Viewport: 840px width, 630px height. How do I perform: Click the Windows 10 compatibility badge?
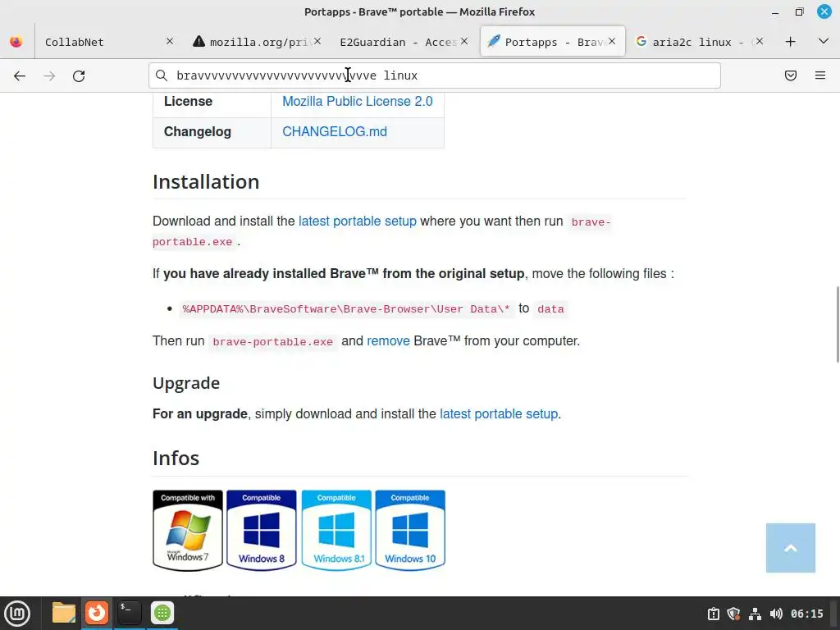[x=410, y=531]
